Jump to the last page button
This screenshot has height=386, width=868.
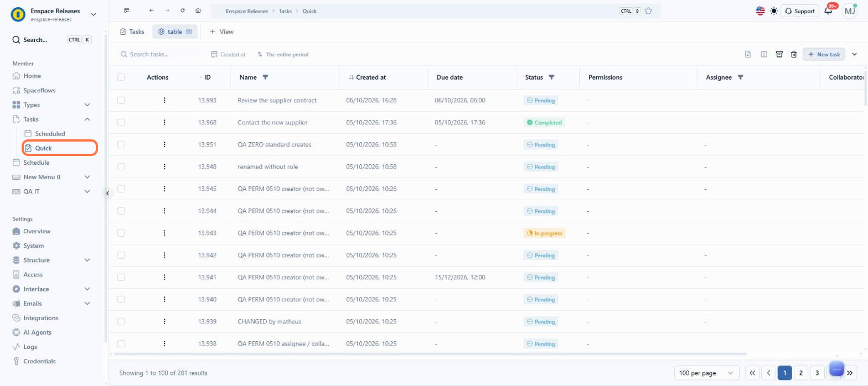point(850,373)
